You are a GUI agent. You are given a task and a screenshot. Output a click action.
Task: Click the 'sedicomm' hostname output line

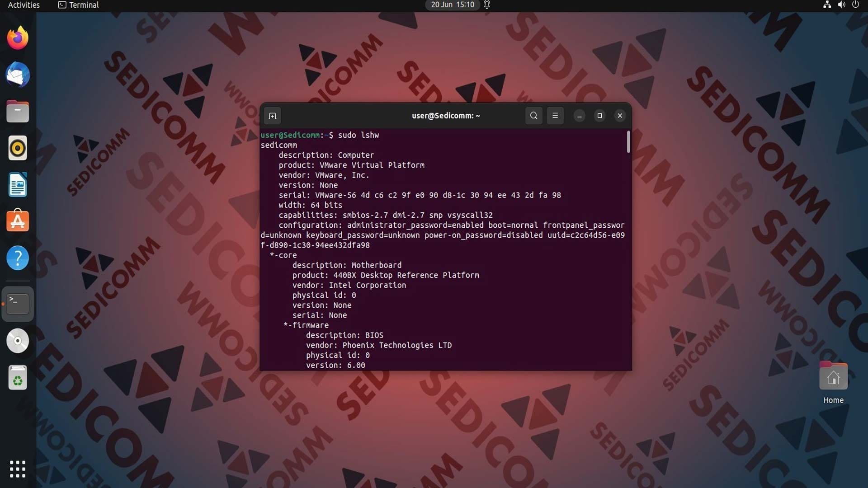click(x=278, y=145)
